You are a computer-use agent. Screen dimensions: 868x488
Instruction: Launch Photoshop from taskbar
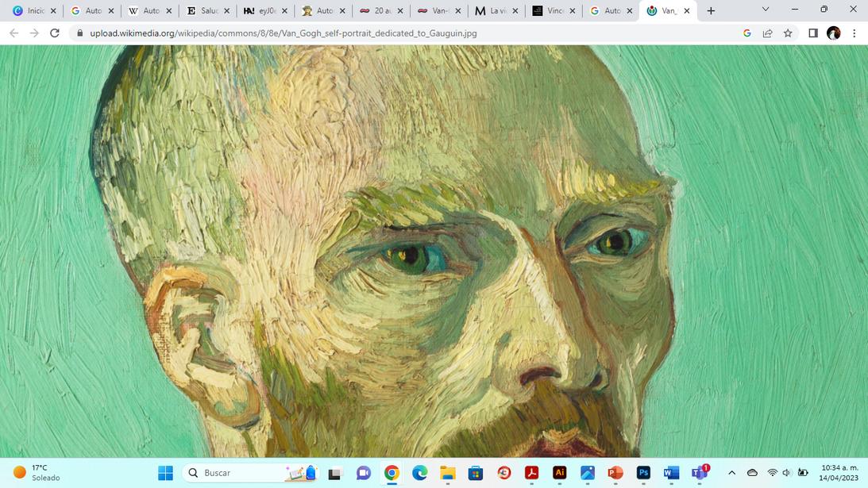(x=643, y=473)
